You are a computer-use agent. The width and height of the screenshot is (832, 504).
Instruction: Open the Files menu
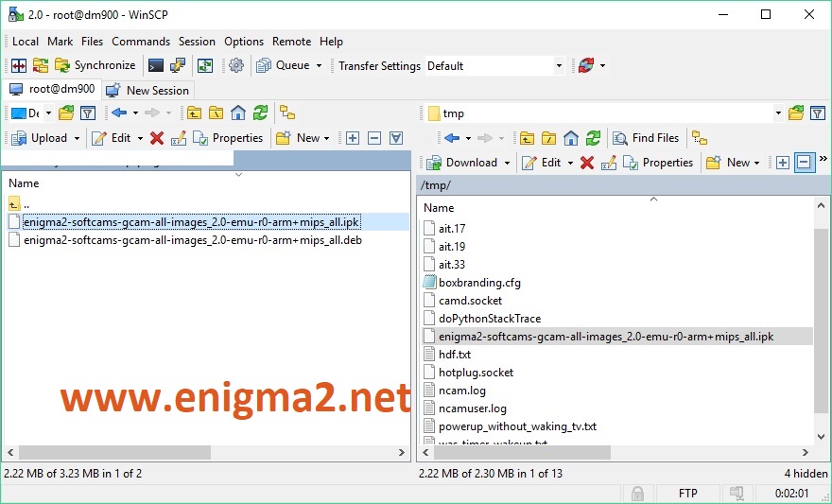93,42
